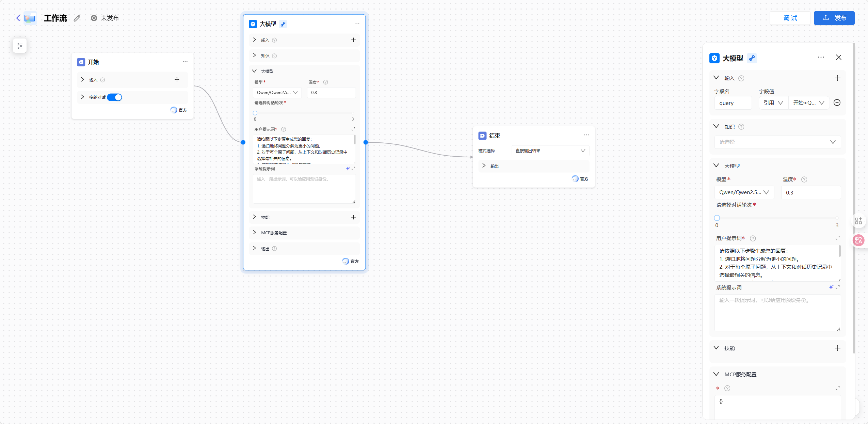Click wrench icon in right panel 大模型 header

tap(752, 58)
